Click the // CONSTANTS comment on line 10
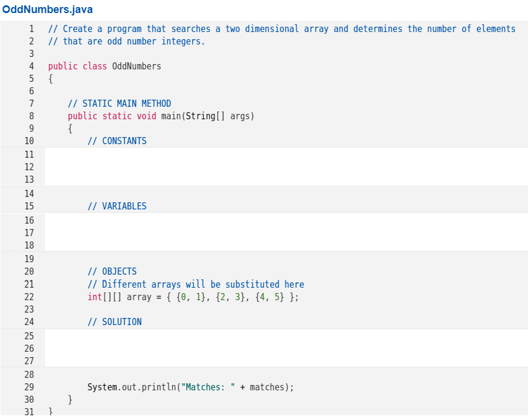 coord(117,141)
